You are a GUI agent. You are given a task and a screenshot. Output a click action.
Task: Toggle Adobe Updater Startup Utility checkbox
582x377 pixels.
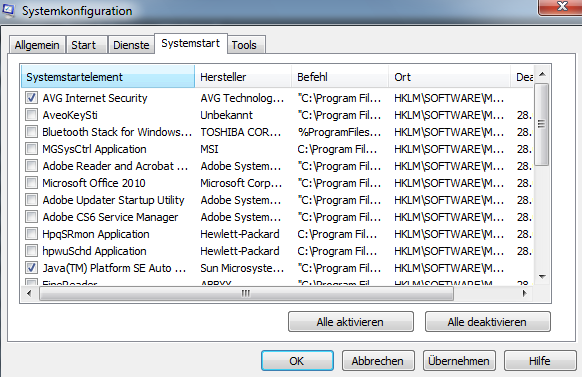(x=32, y=200)
